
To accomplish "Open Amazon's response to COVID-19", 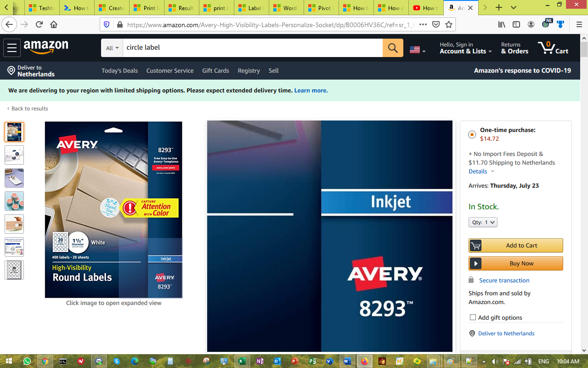I will click(x=522, y=70).
